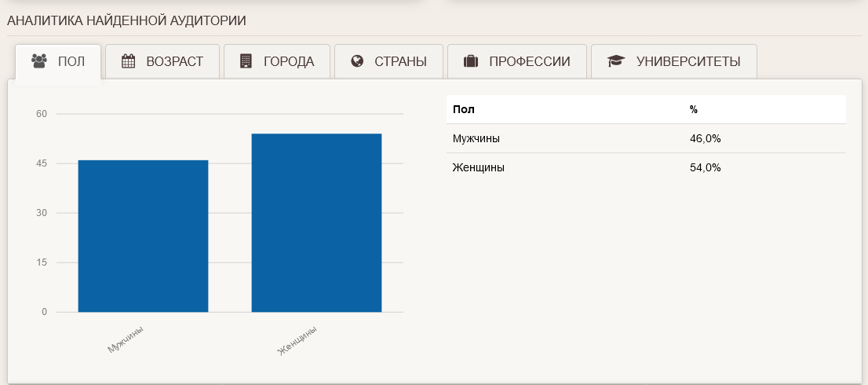This screenshot has height=385, width=868.
Task: Click the rotated Женщины label under chart
Action: [x=298, y=340]
